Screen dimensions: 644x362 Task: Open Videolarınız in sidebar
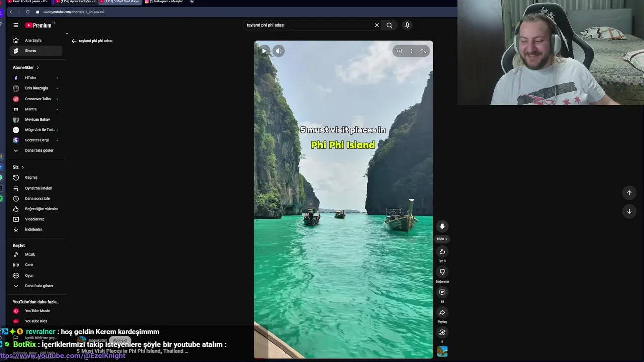[36, 219]
